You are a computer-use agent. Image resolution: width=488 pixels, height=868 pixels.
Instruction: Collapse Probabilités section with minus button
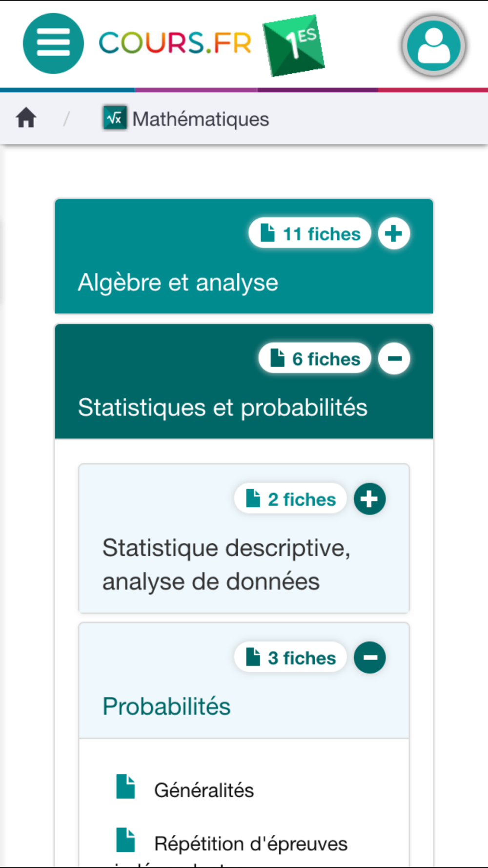369,658
